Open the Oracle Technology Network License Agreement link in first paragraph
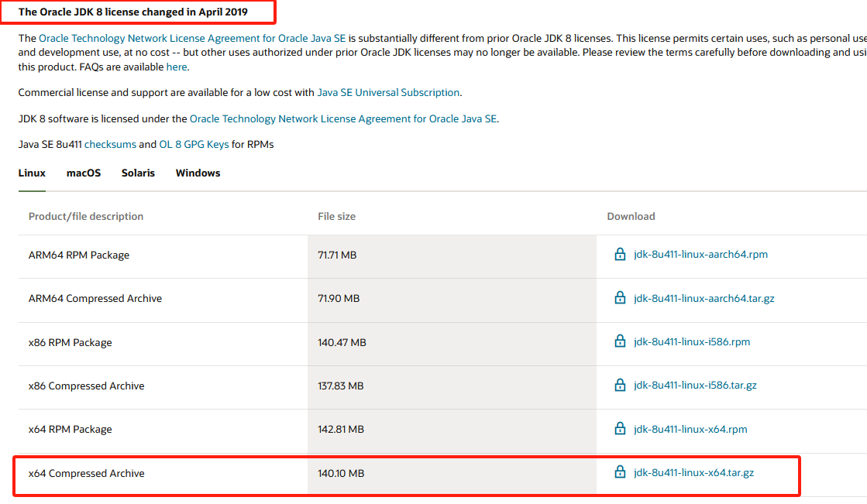Screen dimensions: 867x504 tap(192, 38)
